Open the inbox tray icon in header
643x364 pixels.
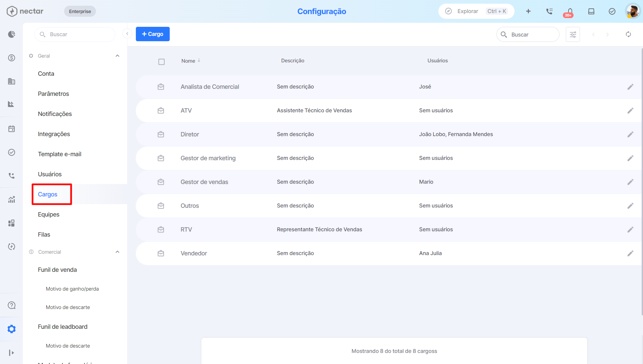point(591,11)
